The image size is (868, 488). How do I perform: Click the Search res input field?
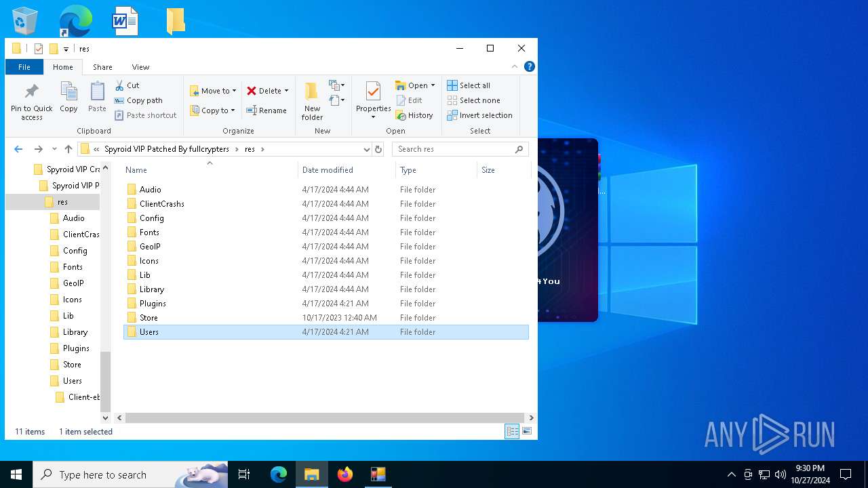460,149
